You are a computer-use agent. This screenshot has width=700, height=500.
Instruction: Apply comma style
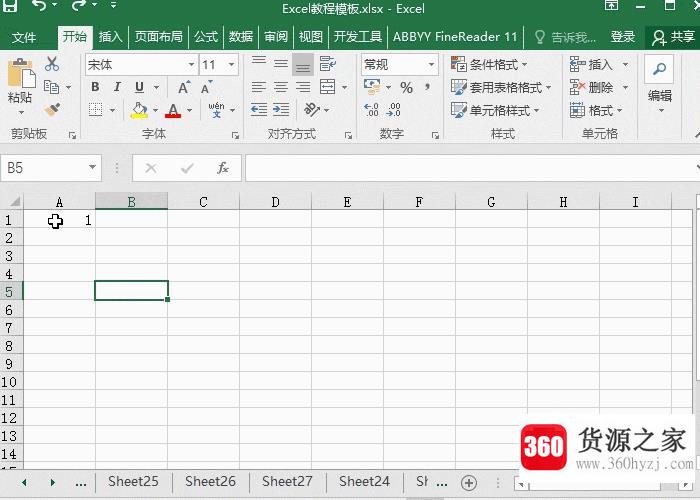(428, 87)
